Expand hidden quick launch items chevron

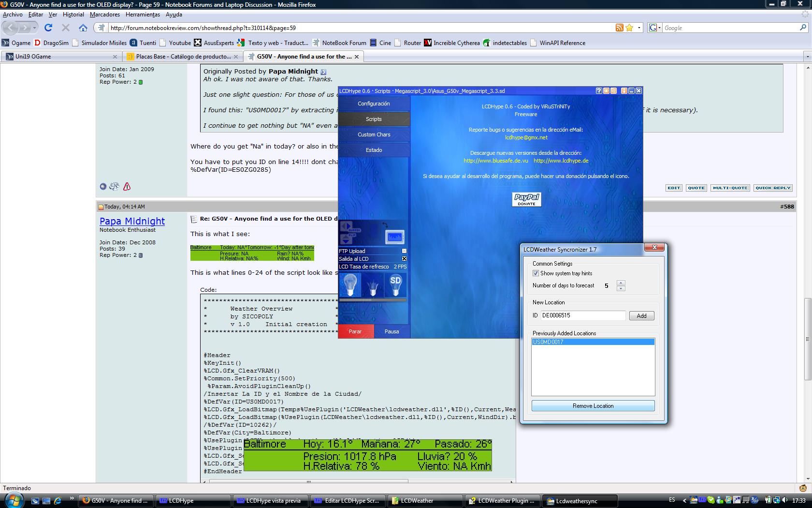point(72,498)
